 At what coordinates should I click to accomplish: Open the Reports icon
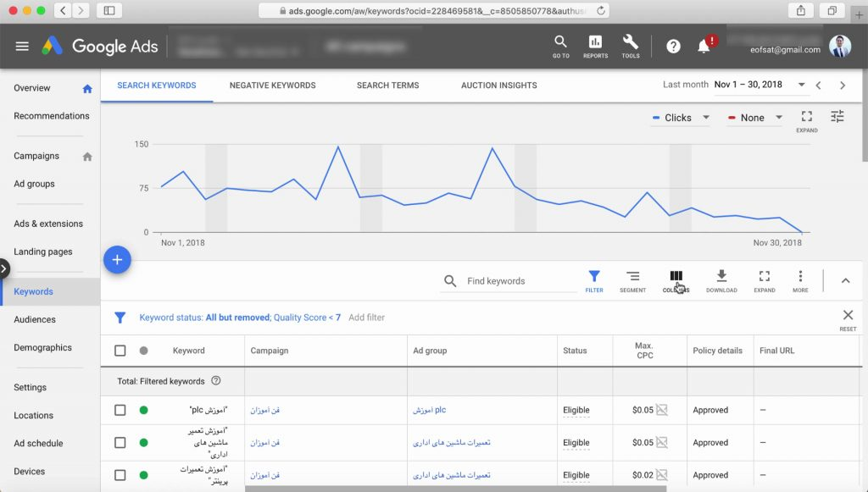coord(595,47)
